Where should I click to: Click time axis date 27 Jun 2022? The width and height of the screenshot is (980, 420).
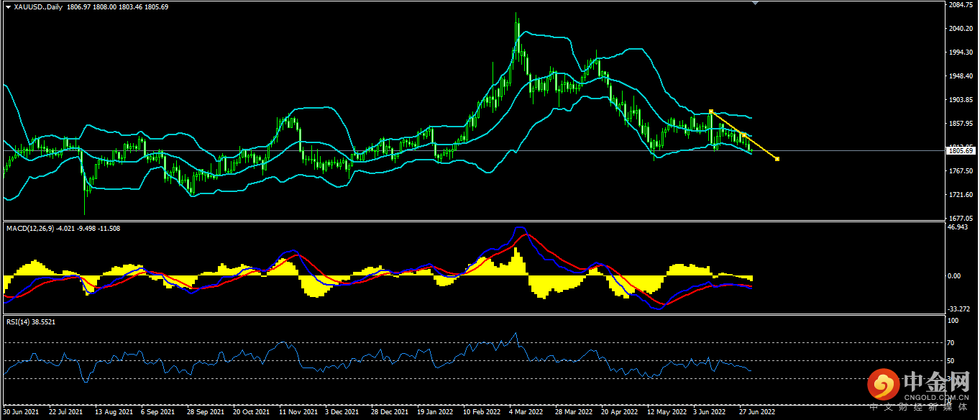(757, 413)
